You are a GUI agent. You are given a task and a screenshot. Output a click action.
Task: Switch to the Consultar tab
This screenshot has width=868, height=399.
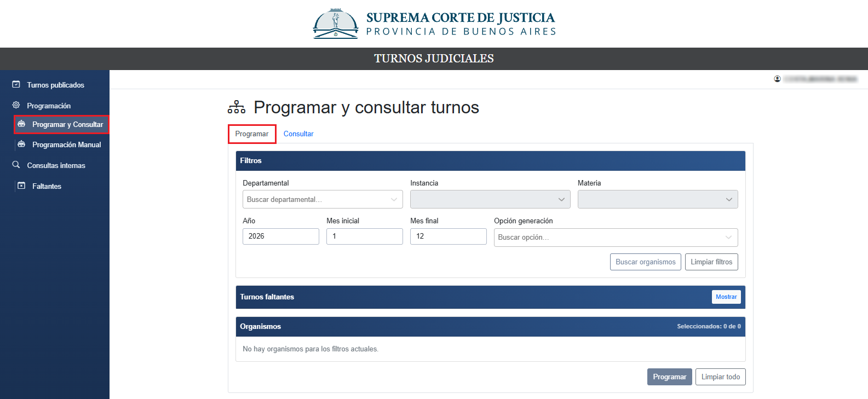click(298, 134)
